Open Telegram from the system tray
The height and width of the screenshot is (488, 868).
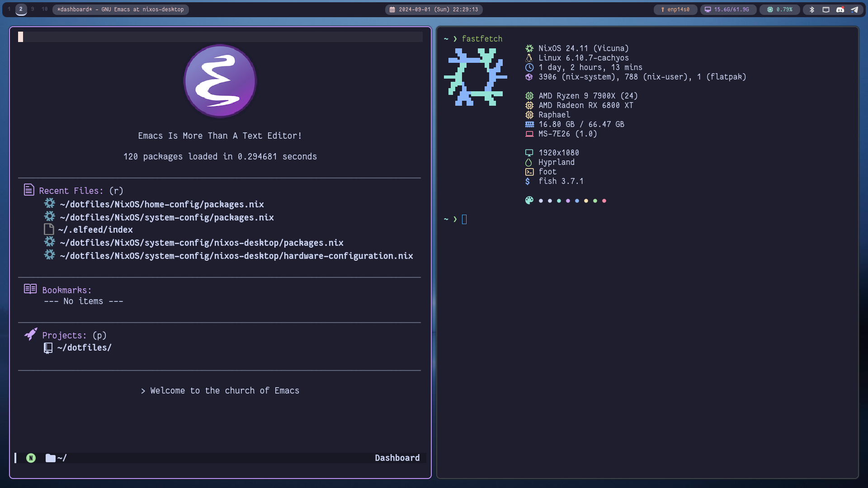tap(854, 9)
